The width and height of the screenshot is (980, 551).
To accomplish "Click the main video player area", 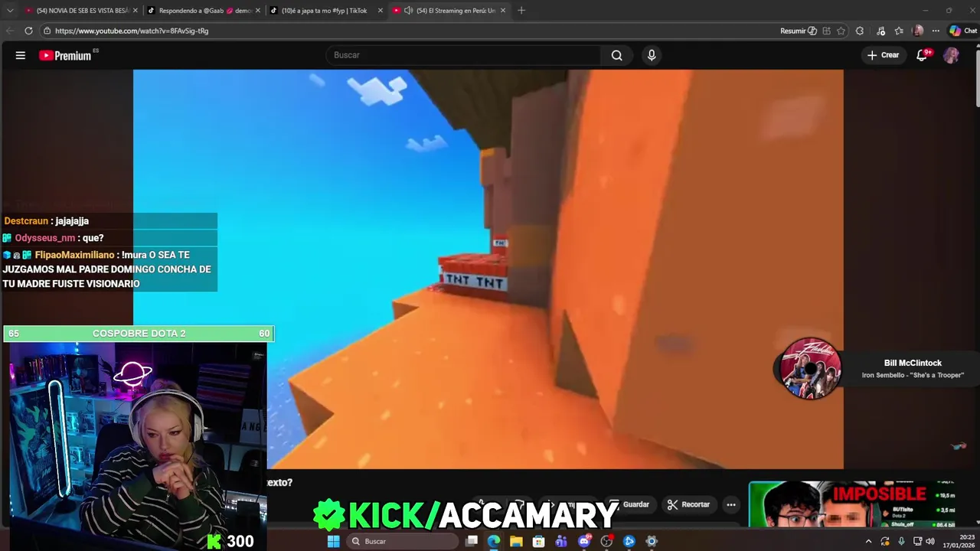I will (x=488, y=269).
